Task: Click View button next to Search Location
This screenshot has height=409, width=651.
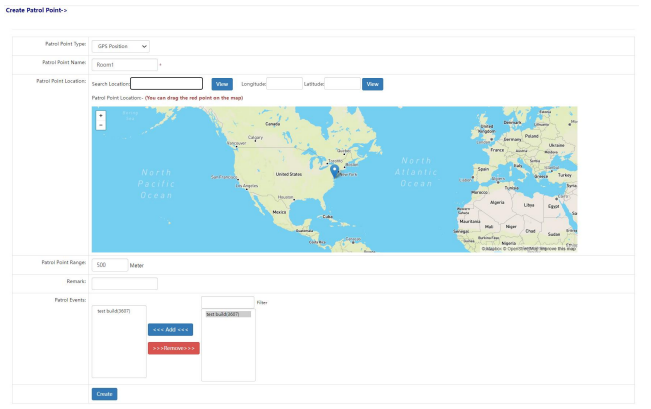Action: pos(222,84)
